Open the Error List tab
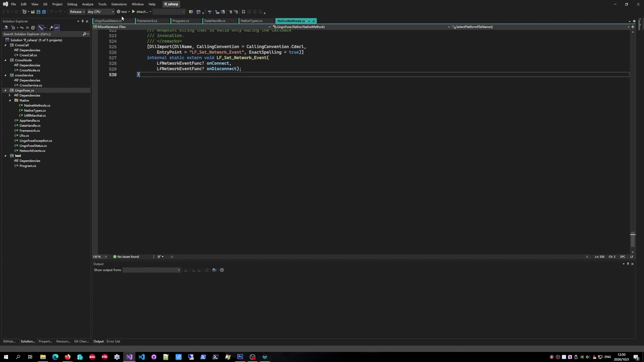The width and height of the screenshot is (644, 362). pos(113,342)
